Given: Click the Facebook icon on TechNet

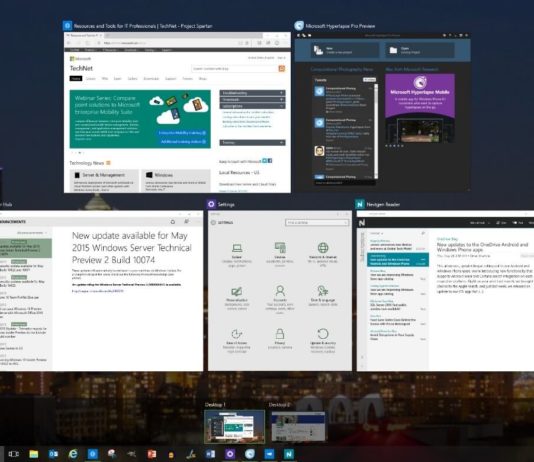Looking at the screenshot, I should [x=270, y=160].
